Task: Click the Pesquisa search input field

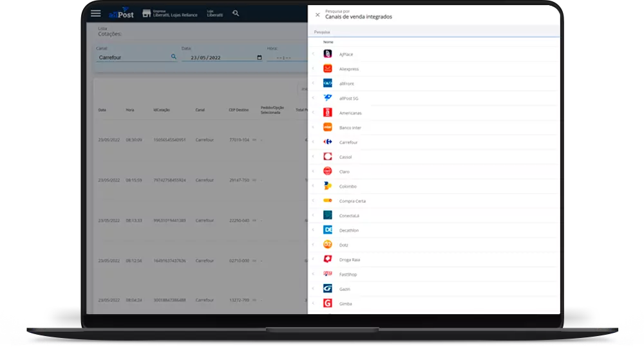Action: (x=431, y=32)
